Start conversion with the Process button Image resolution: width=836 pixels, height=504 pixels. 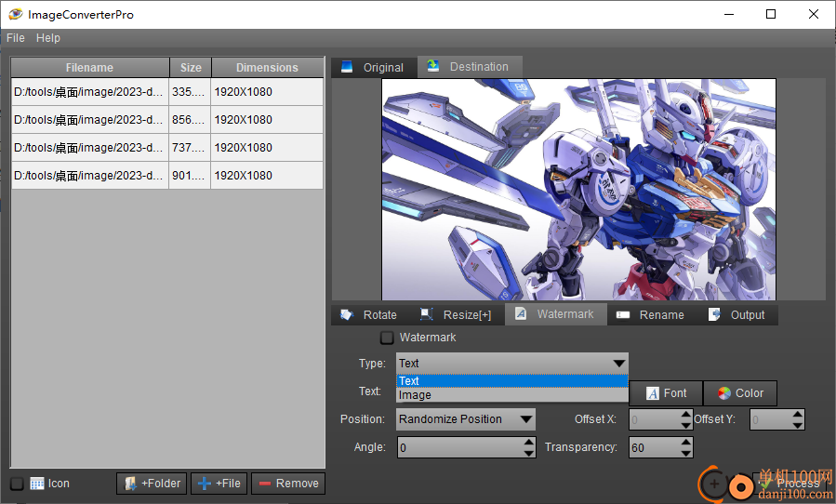[790, 484]
